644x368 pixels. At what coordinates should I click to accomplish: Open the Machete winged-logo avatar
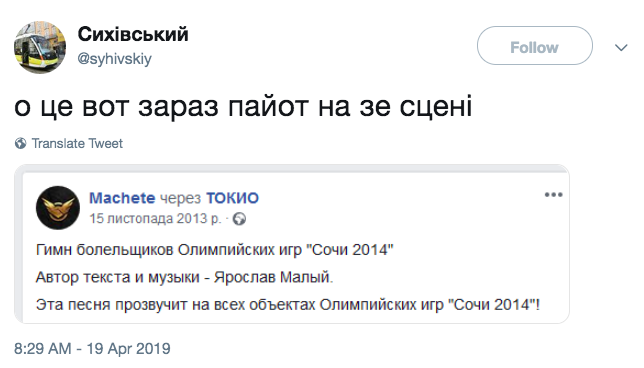click(58, 207)
